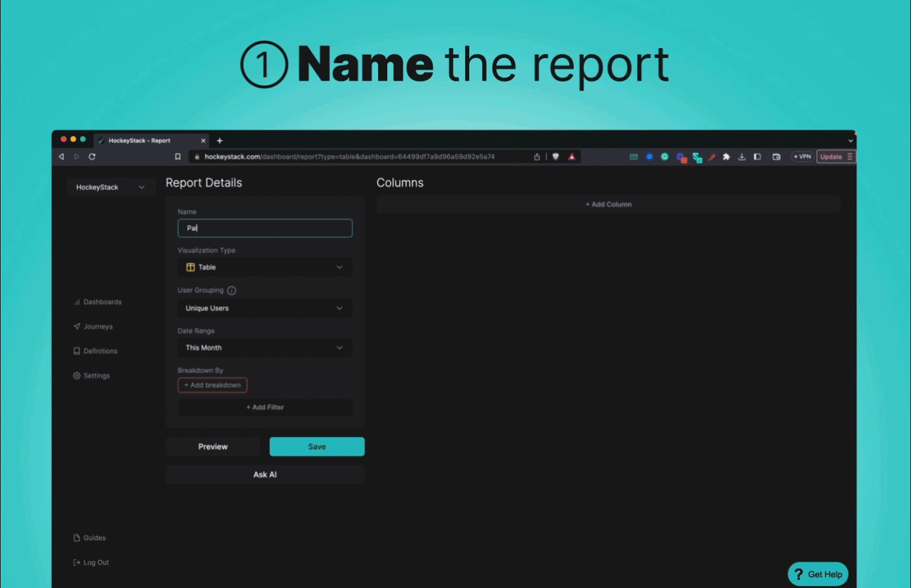Click the teal Save button
This screenshot has height=588, width=911.
(x=317, y=447)
